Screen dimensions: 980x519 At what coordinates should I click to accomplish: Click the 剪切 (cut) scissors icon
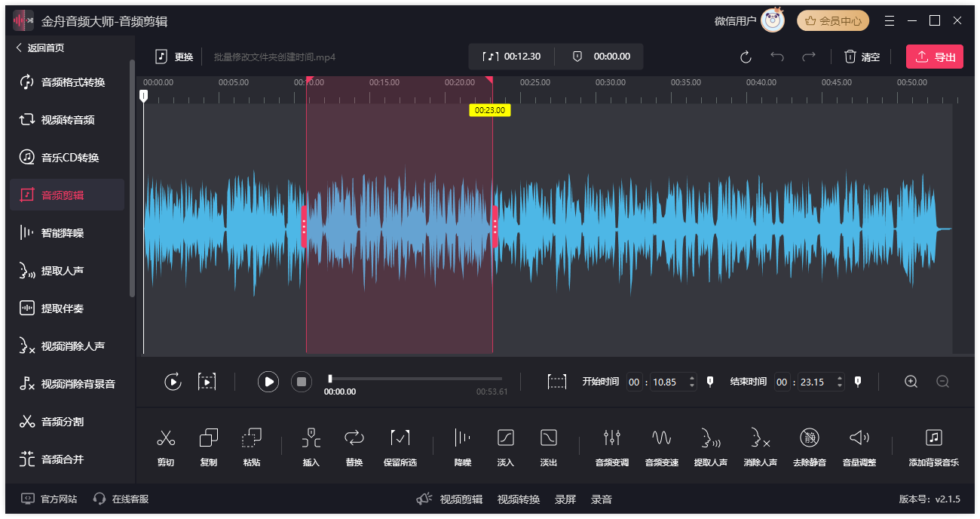166,438
